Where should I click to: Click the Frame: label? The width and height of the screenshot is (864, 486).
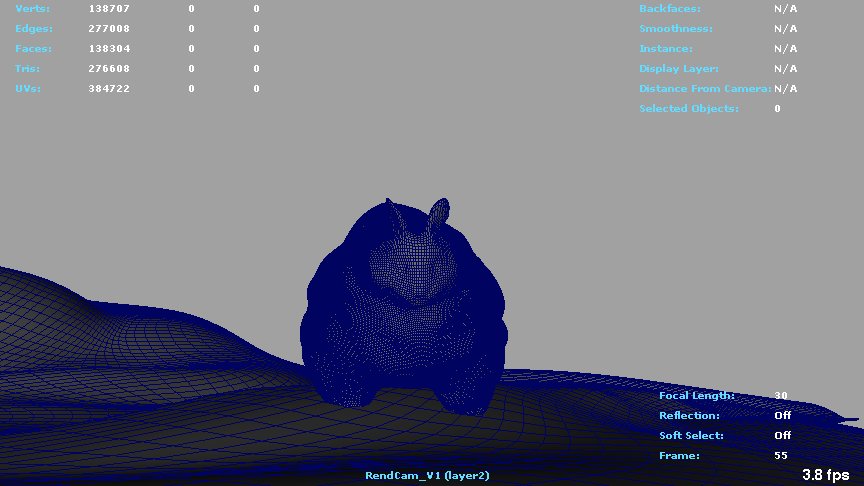679,456
